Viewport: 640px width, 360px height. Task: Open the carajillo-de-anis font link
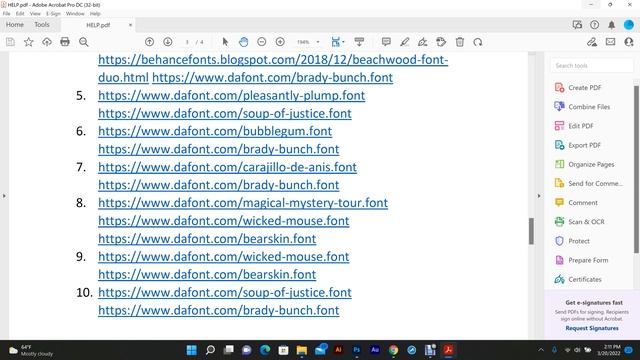click(x=227, y=167)
